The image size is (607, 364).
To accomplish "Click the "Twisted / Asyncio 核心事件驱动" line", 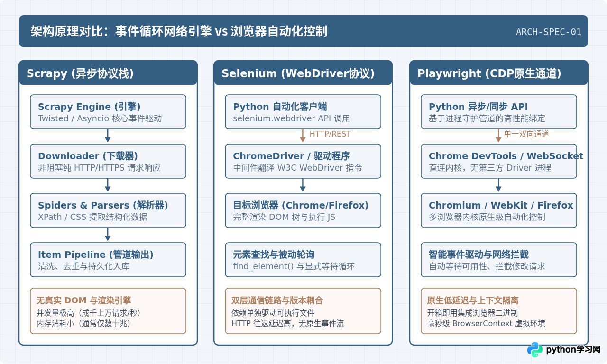I will [100, 118].
